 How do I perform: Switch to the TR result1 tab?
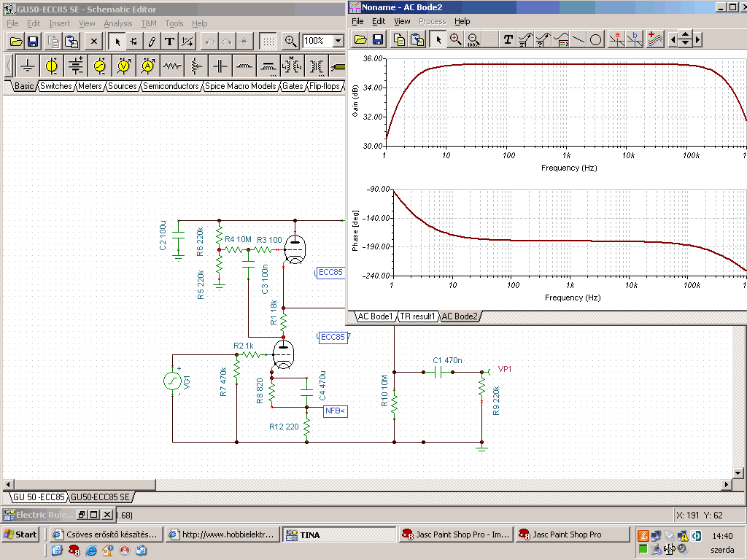click(x=417, y=316)
